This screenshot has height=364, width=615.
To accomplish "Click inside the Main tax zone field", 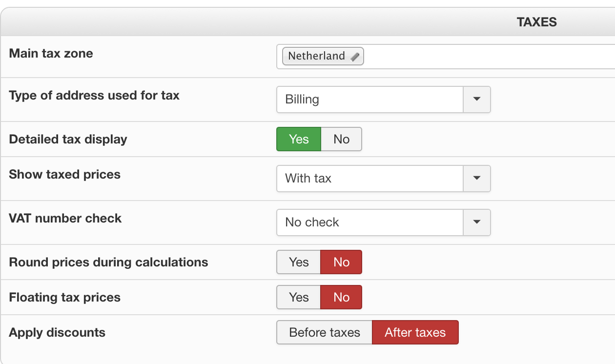I will (x=488, y=57).
